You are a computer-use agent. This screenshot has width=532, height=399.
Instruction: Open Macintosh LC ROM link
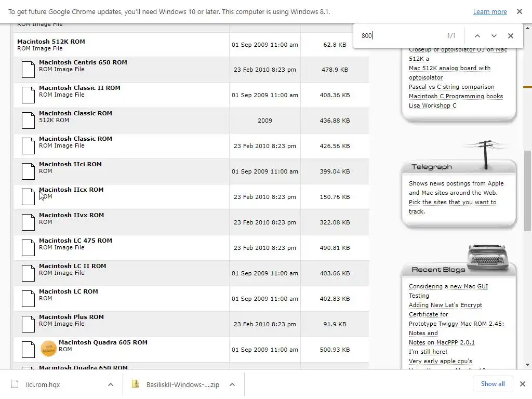[x=69, y=291]
